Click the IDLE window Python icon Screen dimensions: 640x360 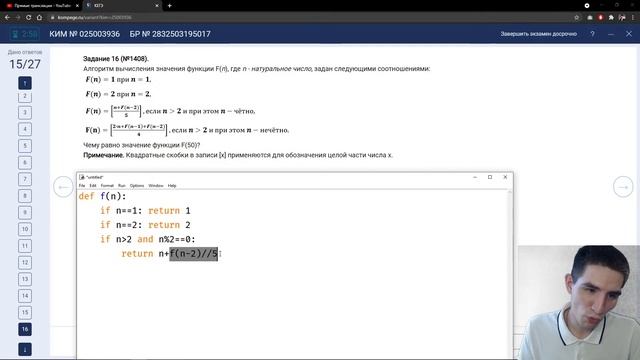pos(82,177)
